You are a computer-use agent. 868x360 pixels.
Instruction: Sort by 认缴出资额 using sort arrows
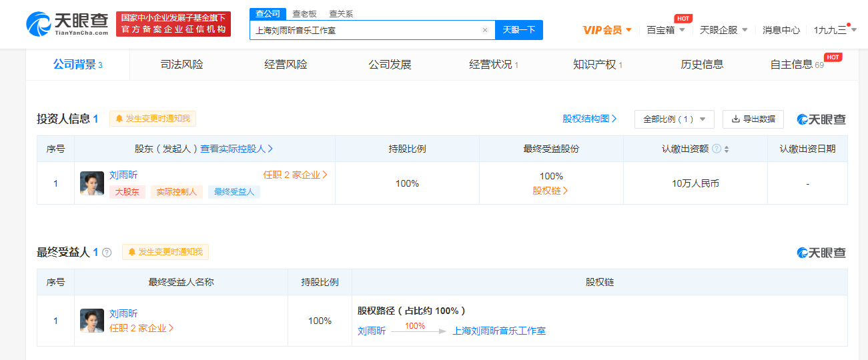[727, 149]
